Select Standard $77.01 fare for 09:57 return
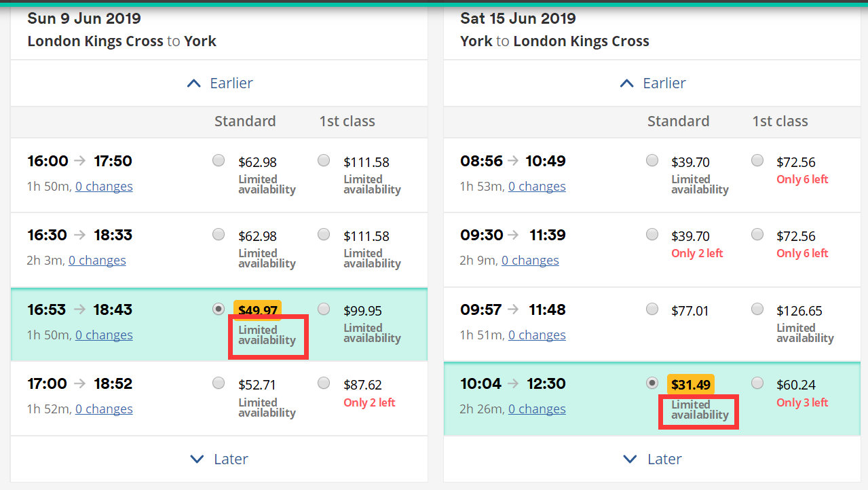The image size is (868, 490). coord(652,309)
